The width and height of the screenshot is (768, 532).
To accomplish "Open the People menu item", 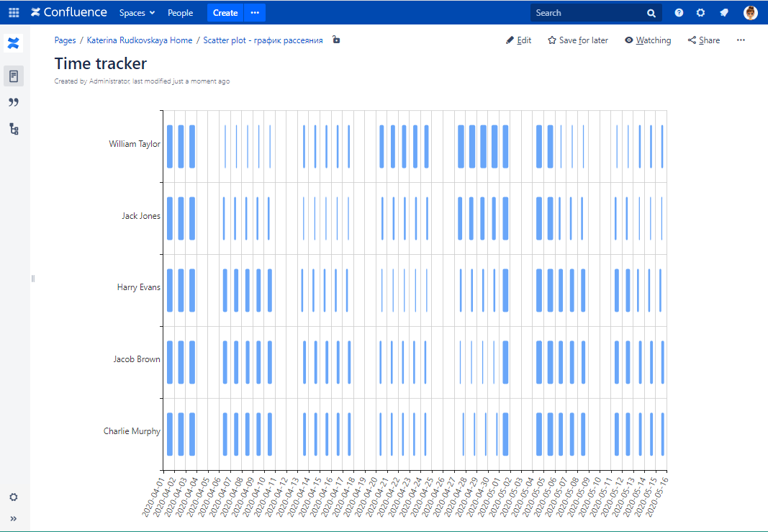I will [x=180, y=12].
